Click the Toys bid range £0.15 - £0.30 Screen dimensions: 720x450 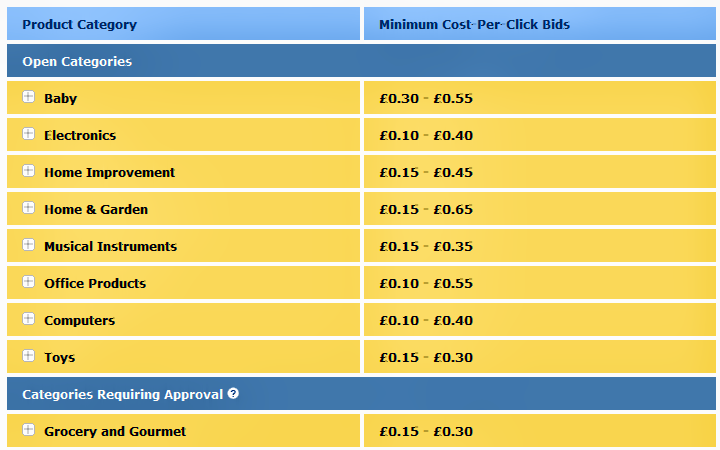[x=426, y=357]
